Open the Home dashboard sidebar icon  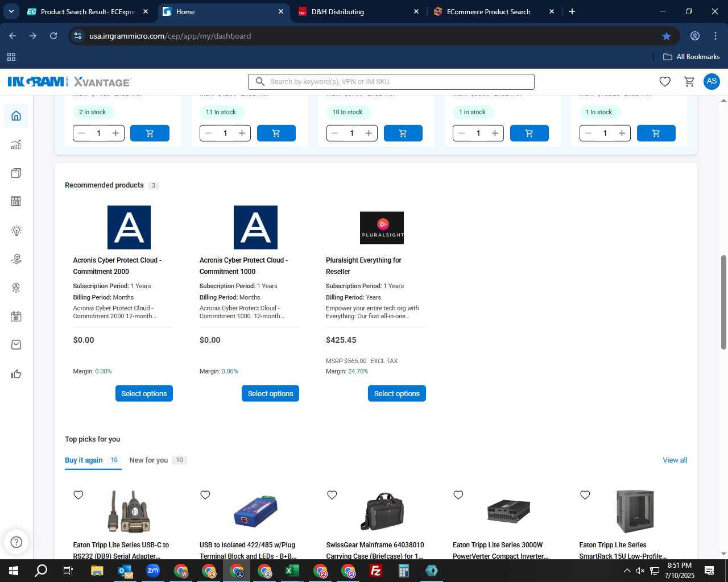(16, 116)
